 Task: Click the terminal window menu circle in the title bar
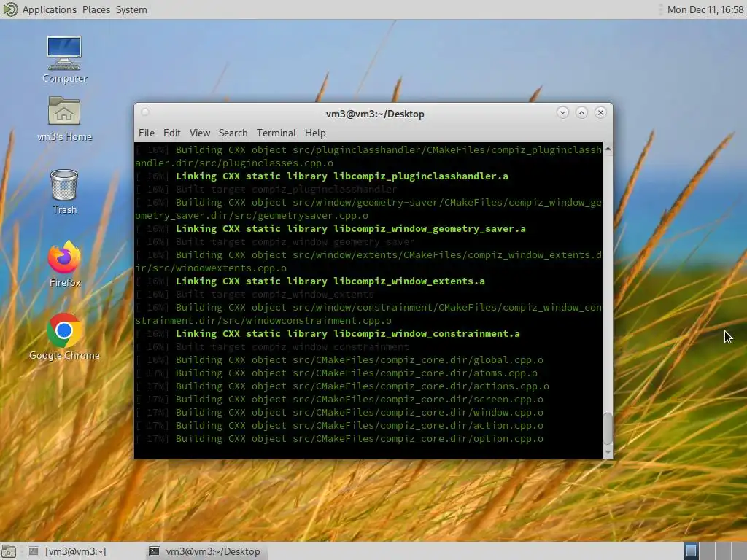pyautogui.click(x=145, y=112)
